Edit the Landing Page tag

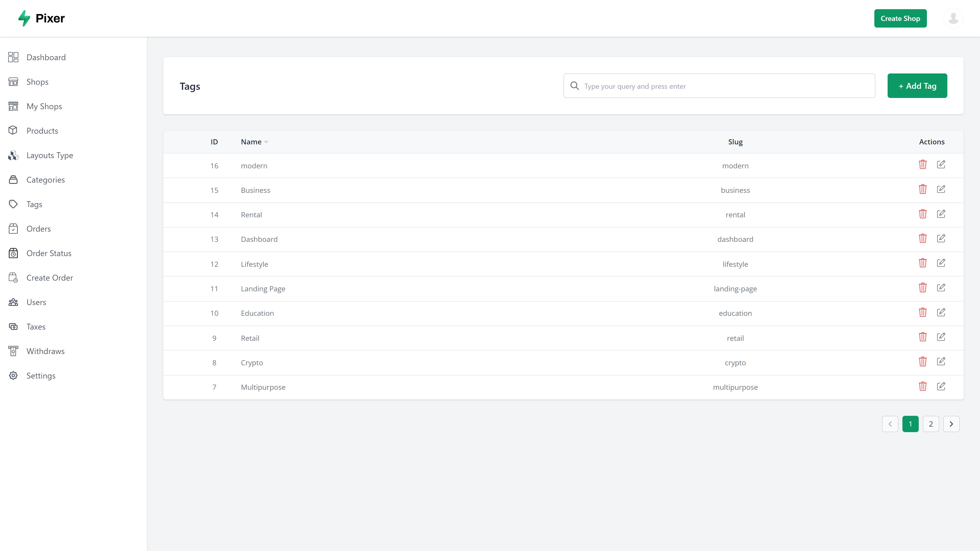click(x=941, y=287)
